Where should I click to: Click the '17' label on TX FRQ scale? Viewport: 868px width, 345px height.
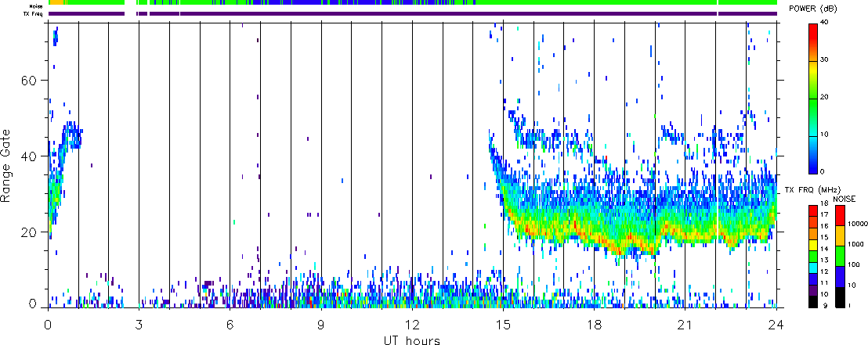point(824,214)
